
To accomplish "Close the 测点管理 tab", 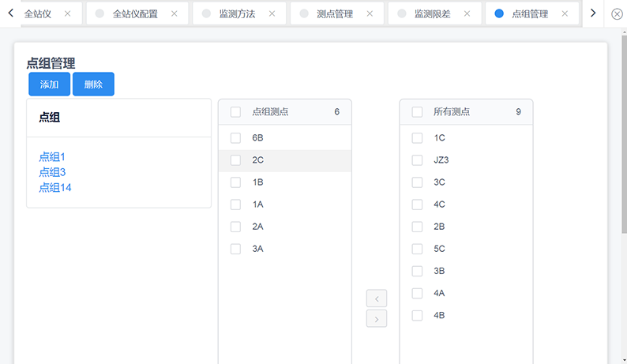I will point(370,14).
